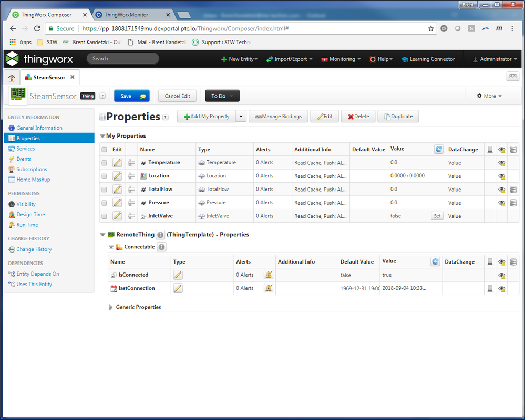The width and height of the screenshot is (525, 420).
Task: Collapse the Connectable section
Action: [111, 247]
